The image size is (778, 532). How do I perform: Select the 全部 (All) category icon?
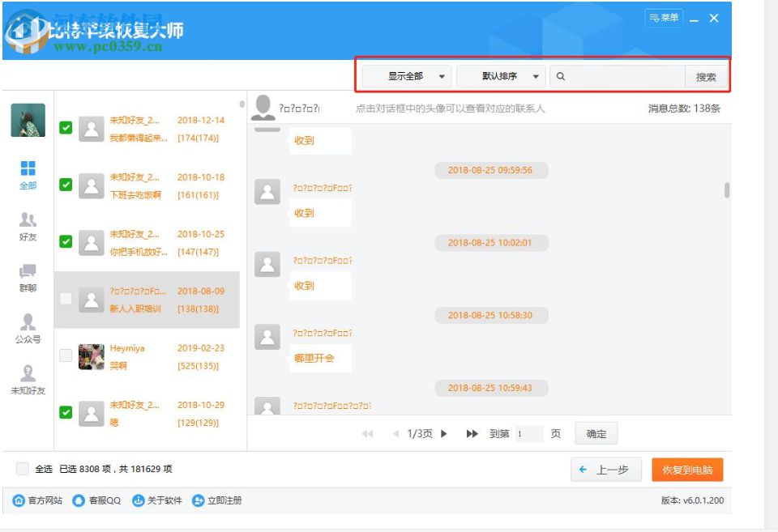coord(27,173)
